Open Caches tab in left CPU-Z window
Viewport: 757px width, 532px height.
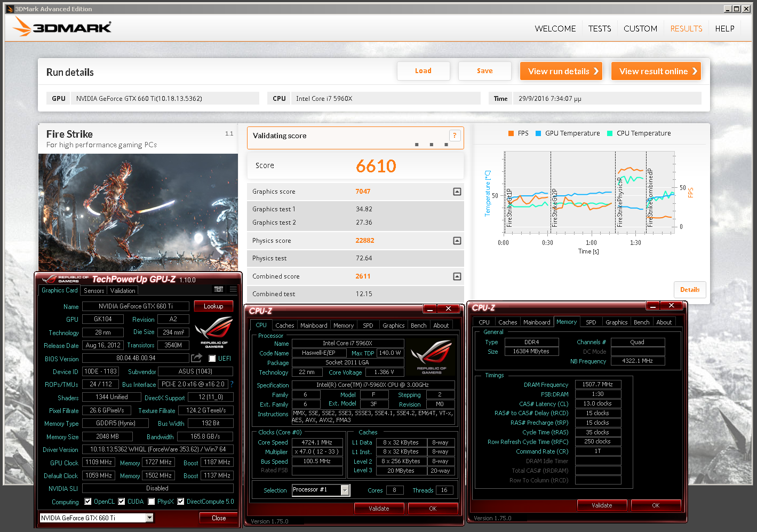tap(284, 325)
